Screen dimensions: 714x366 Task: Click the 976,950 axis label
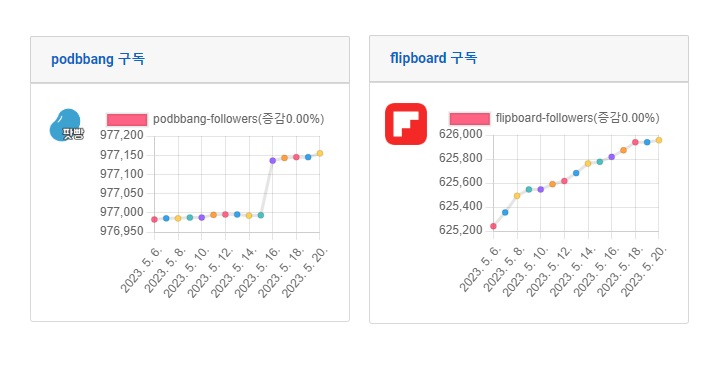click(122, 231)
